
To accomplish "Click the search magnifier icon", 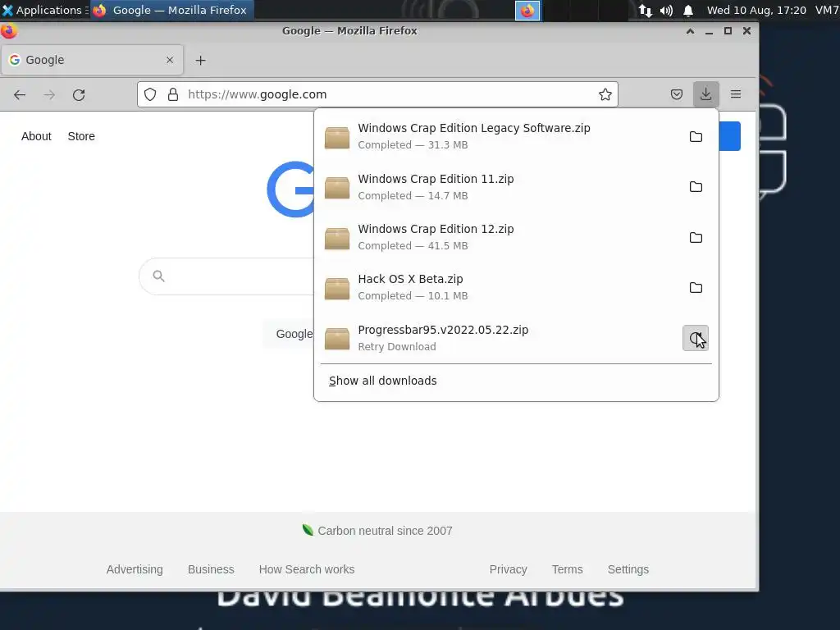I will pyautogui.click(x=158, y=276).
